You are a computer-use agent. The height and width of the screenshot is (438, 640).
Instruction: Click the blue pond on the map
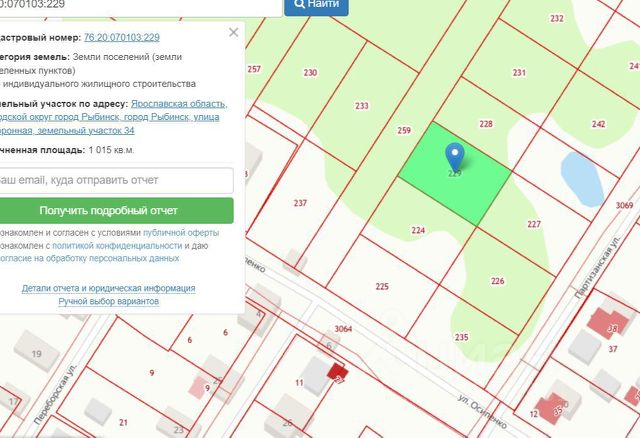click(582, 180)
